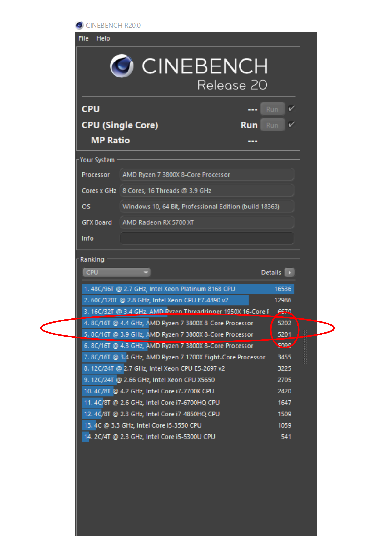This screenshot has height=555, width=392.
Task: Click the Cinebench logo in the title bar
Action: point(80,25)
